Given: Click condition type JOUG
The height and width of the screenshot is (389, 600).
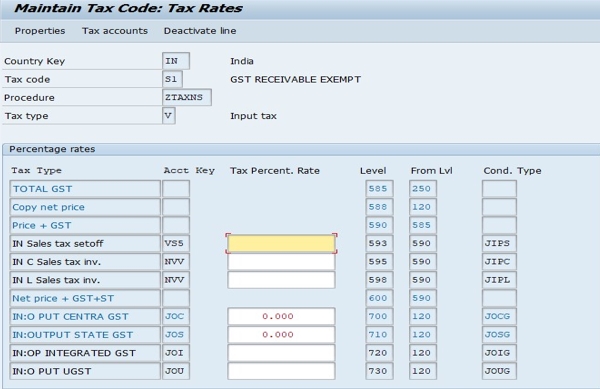Looking at the screenshot, I should 499,371.
